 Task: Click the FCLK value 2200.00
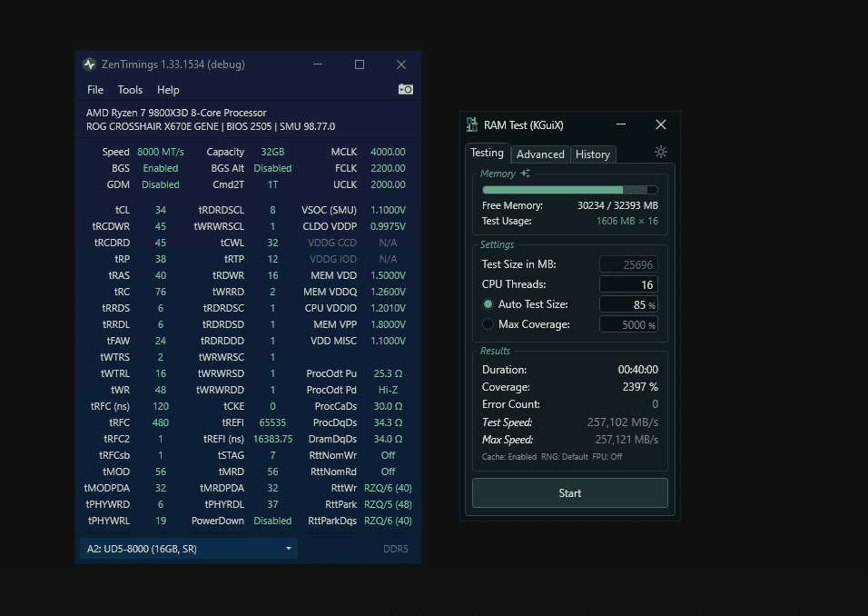[x=388, y=168]
